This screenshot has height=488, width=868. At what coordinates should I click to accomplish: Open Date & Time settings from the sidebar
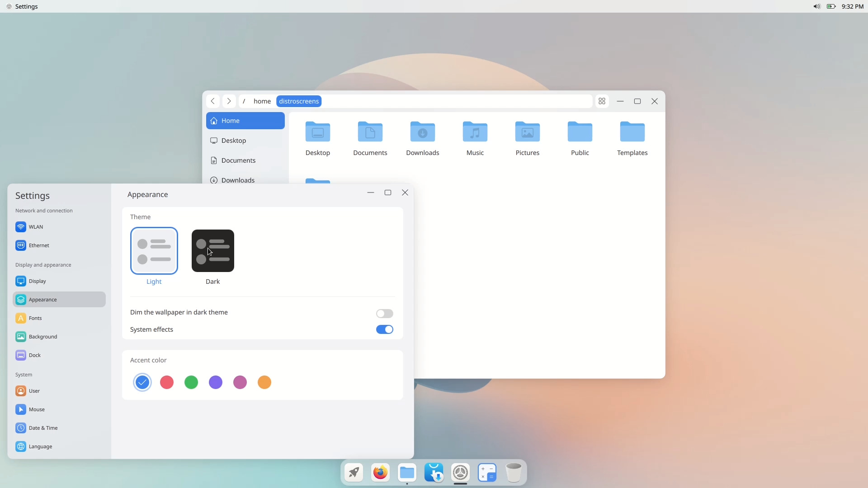(42, 428)
